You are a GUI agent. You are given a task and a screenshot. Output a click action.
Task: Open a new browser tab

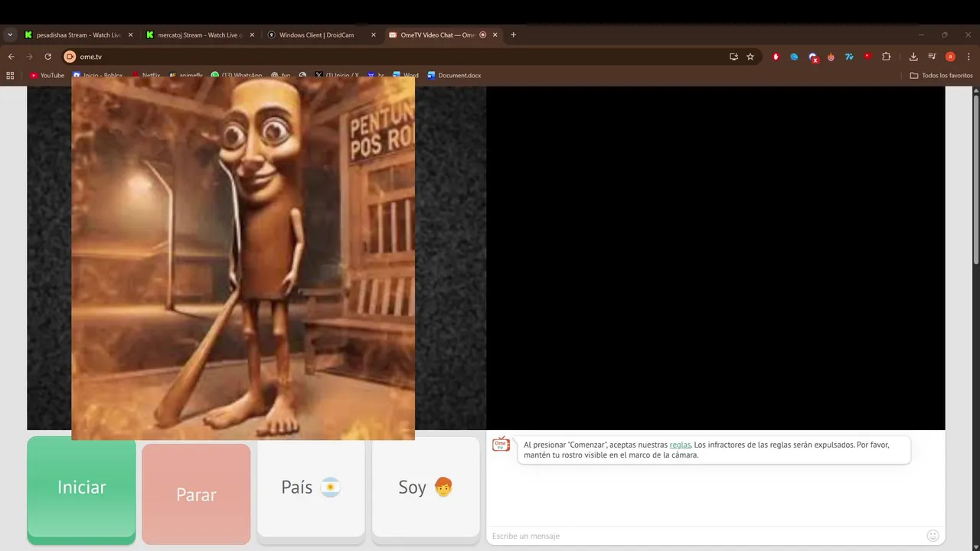pyautogui.click(x=513, y=35)
